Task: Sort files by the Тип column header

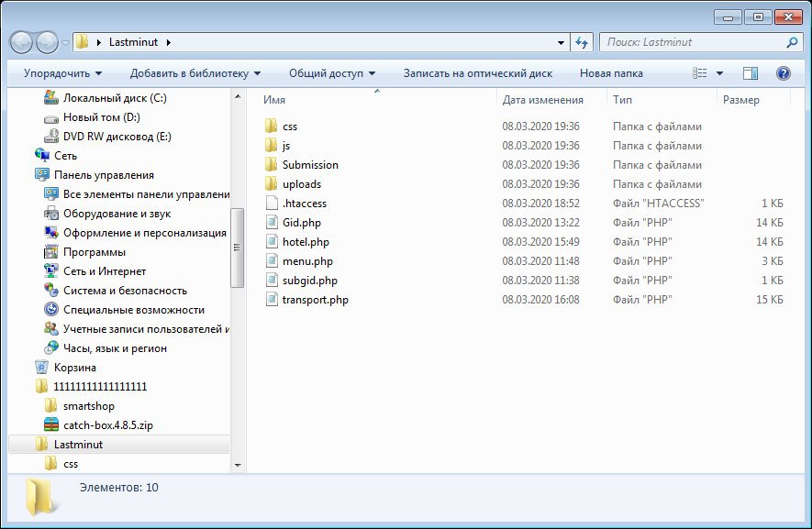Action: pos(622,100)
